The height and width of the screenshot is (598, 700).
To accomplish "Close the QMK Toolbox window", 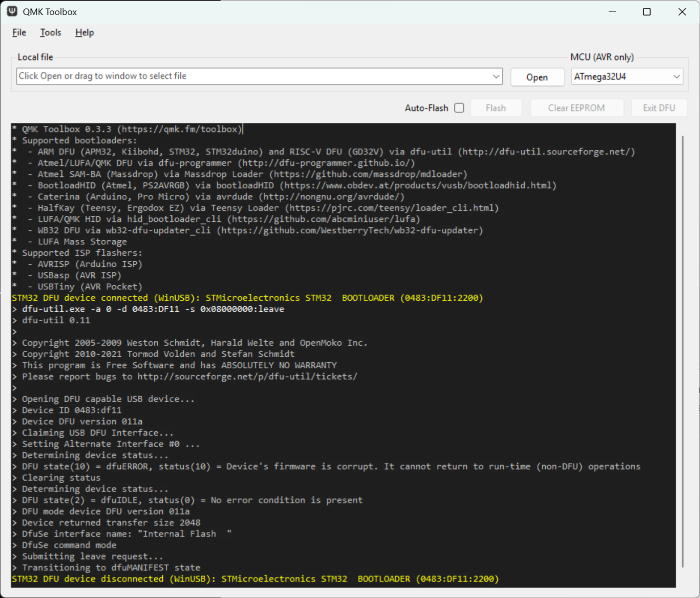I will pos(682,11).
